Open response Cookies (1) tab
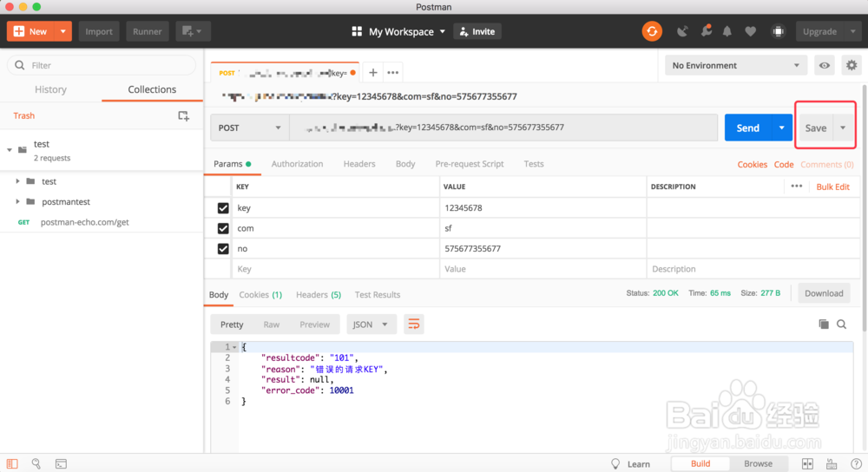The height and width of the screenshot is (472, 868). (x=260, y=294)
